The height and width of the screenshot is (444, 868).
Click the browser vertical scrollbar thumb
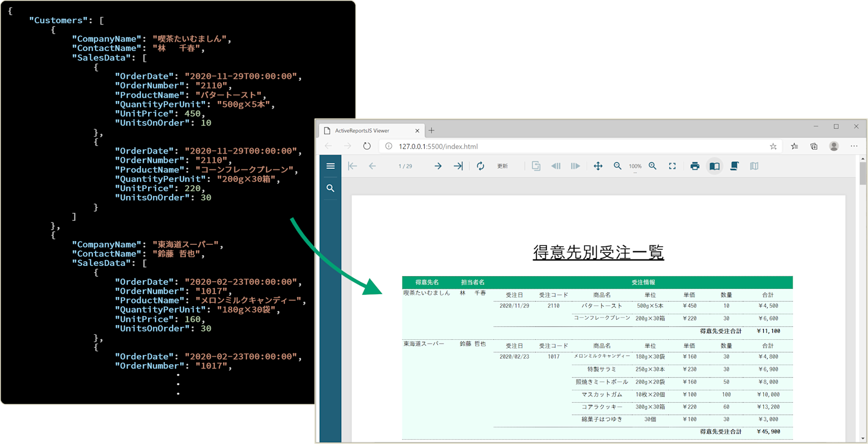(x=863, y=174)
